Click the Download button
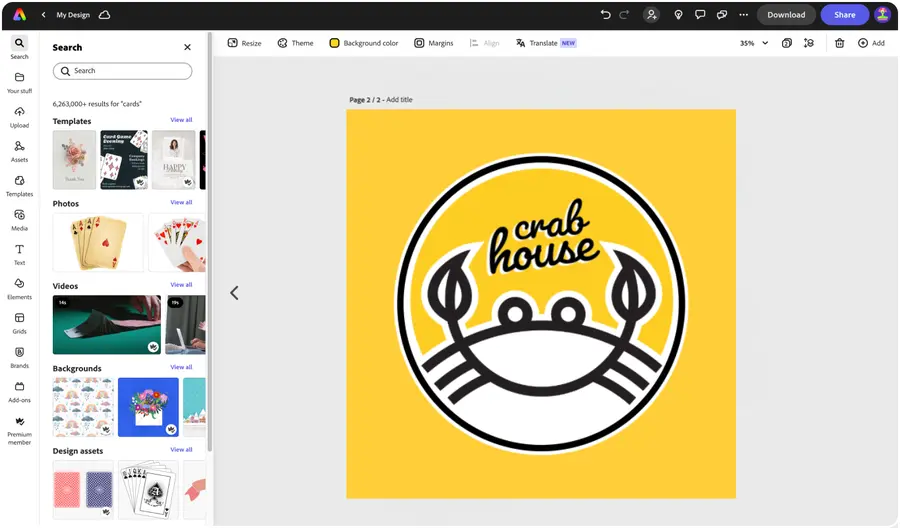 tap(786, 15)
